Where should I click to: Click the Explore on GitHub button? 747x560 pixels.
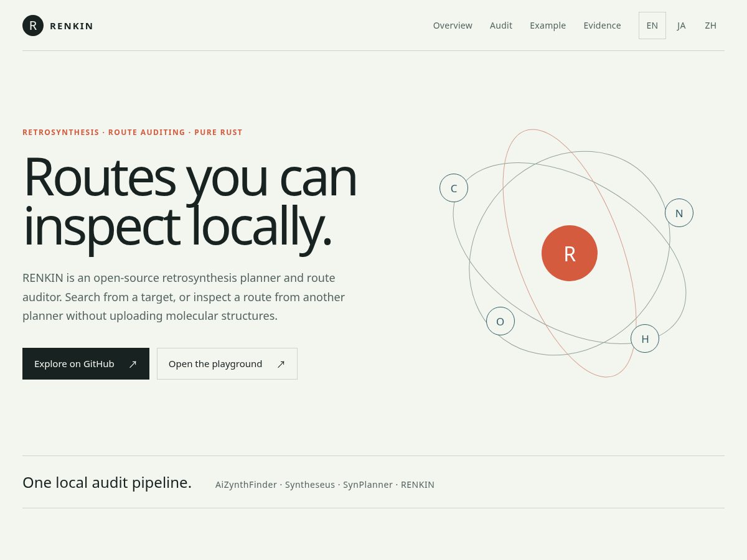coord(86,363)
